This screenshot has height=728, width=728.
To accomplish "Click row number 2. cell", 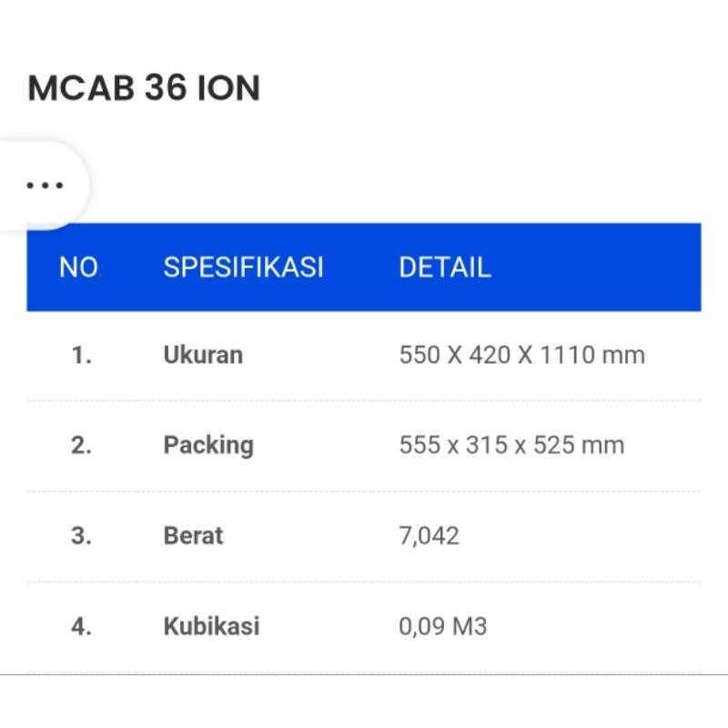I will (82, 445).
